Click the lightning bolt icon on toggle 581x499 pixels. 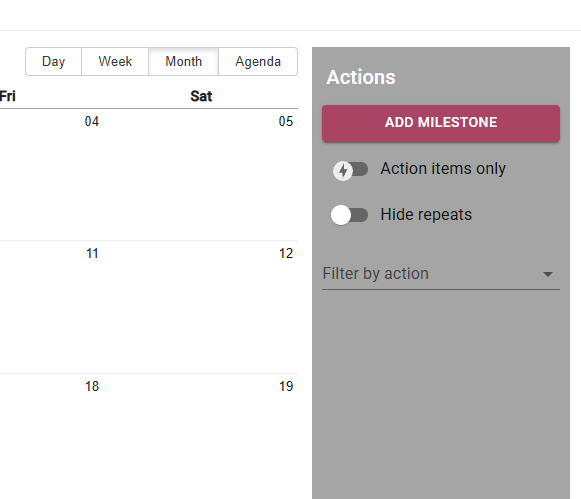coord(343,171)
